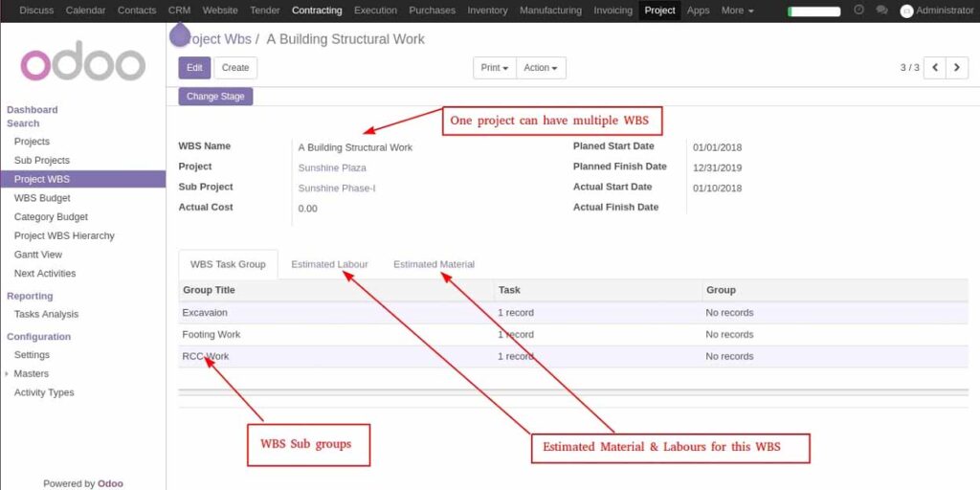Open the Inventory menu in top bar
The image size is (980, 490).
(x=487, y=11)
